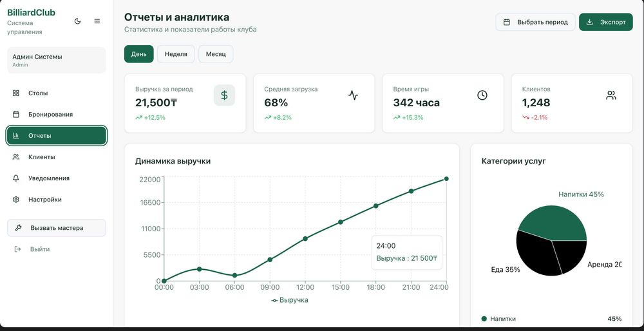Toggle dark mode moon icon
644x331 pixels.
click(x=78, y=21)
